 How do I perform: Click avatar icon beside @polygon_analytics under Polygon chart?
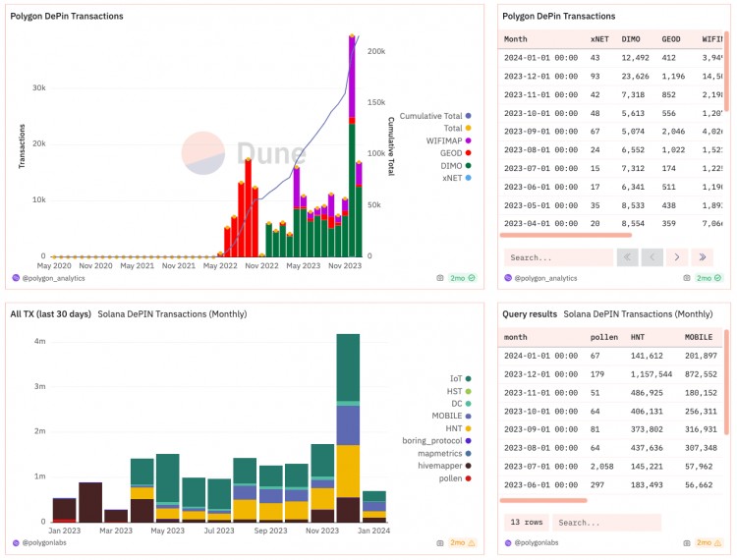(x=16, y=278)
